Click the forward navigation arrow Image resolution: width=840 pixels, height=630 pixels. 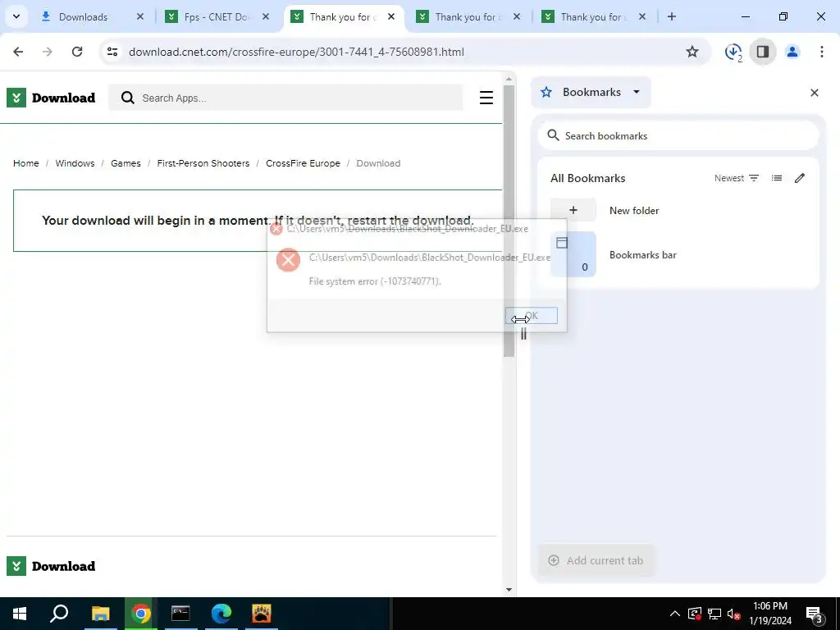pos(48,52)
